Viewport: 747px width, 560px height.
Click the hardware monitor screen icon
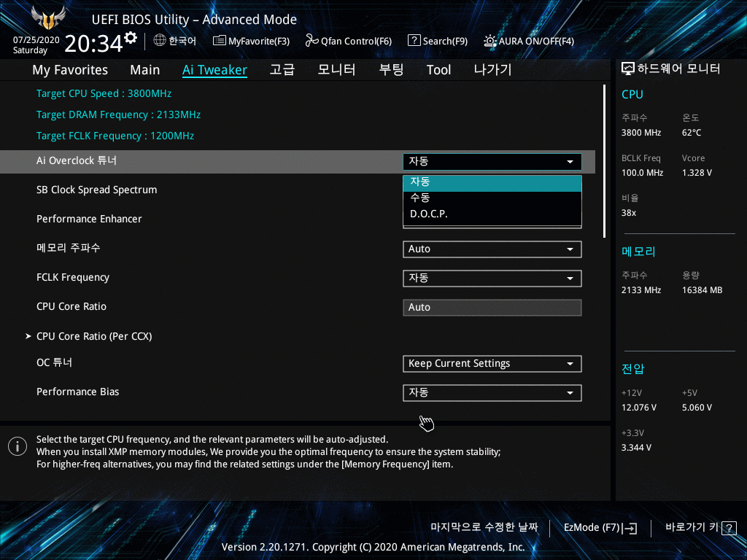click(x=628, y=69)
